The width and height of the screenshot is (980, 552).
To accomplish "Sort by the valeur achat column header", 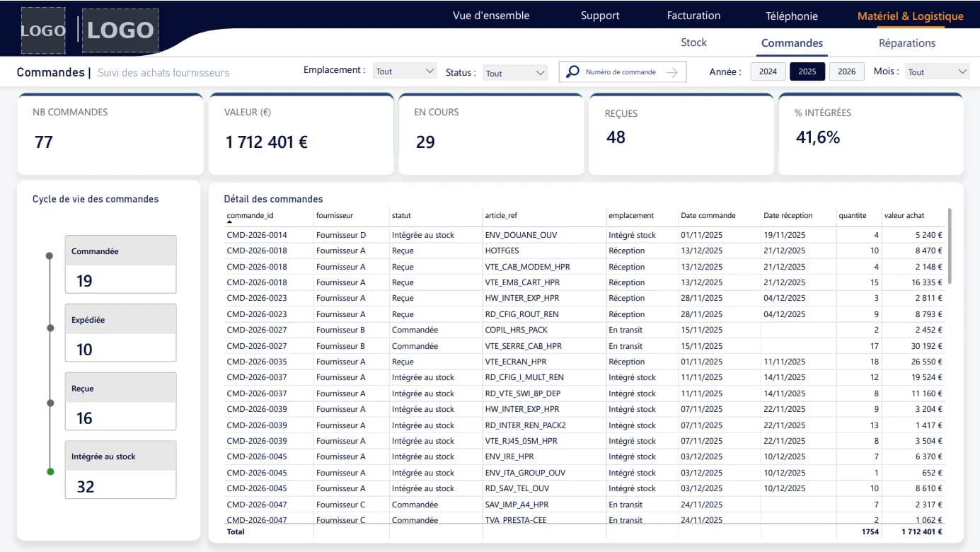I will [x=904, y=215].
